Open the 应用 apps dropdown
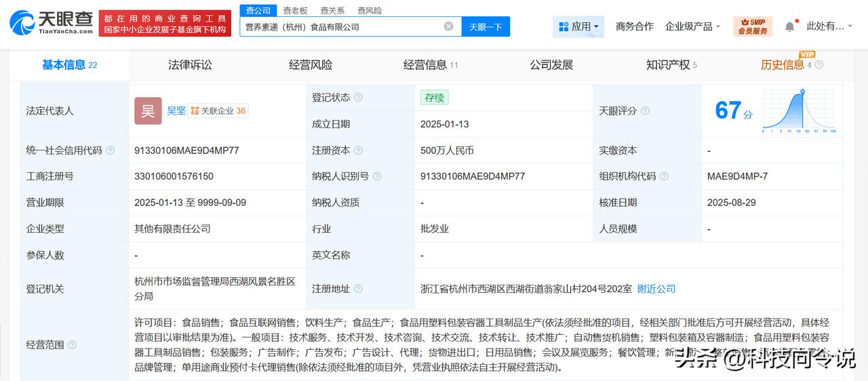 (x=578, y=26)
